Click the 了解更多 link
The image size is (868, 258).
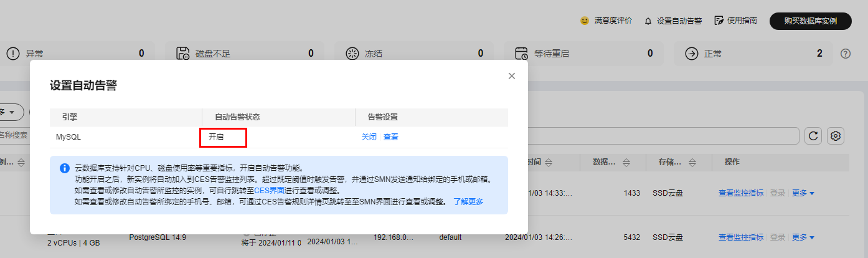468,201
